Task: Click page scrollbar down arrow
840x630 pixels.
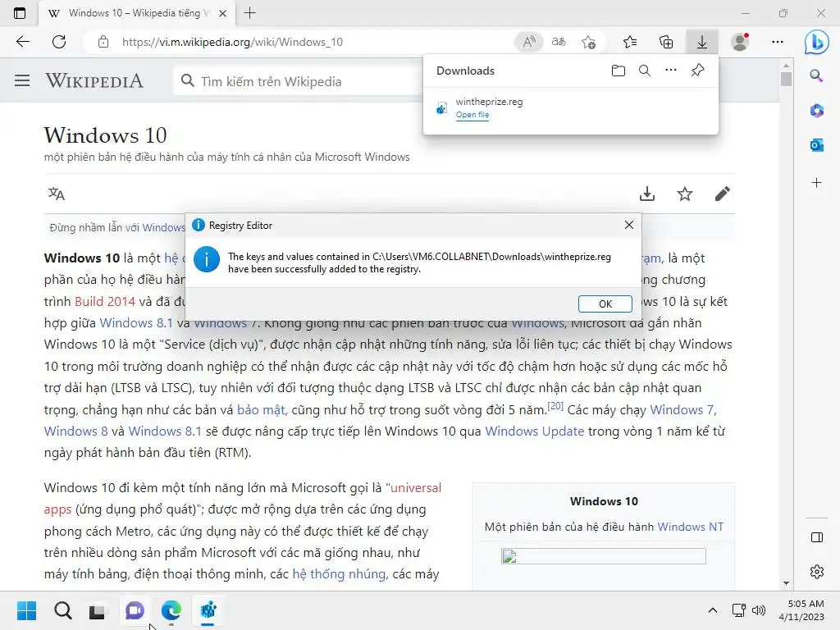Action: 786,583
